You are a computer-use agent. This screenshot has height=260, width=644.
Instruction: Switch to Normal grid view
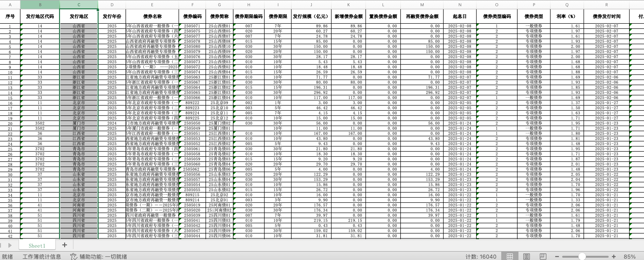(510, 257)
